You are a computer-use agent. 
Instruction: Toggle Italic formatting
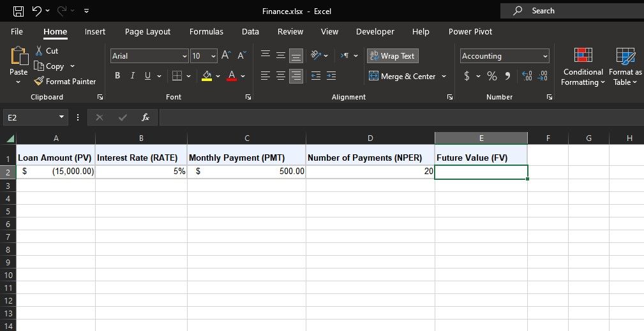[133, 76]
